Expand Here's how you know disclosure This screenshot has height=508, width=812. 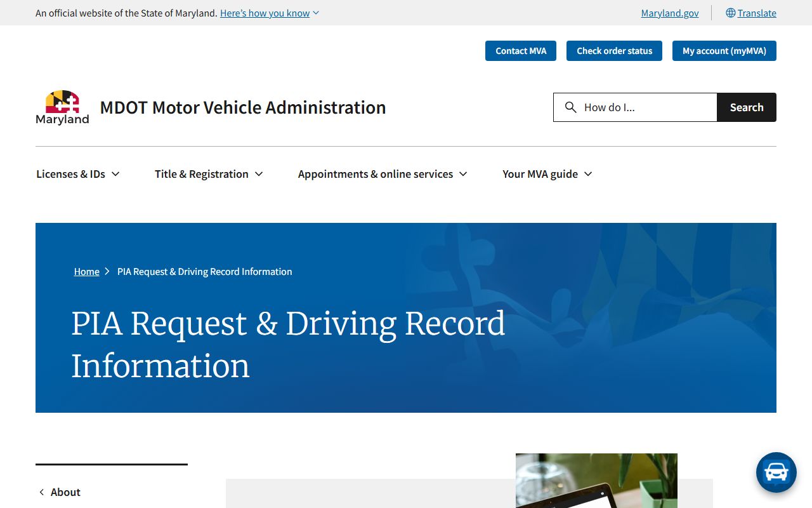point(270,13)
